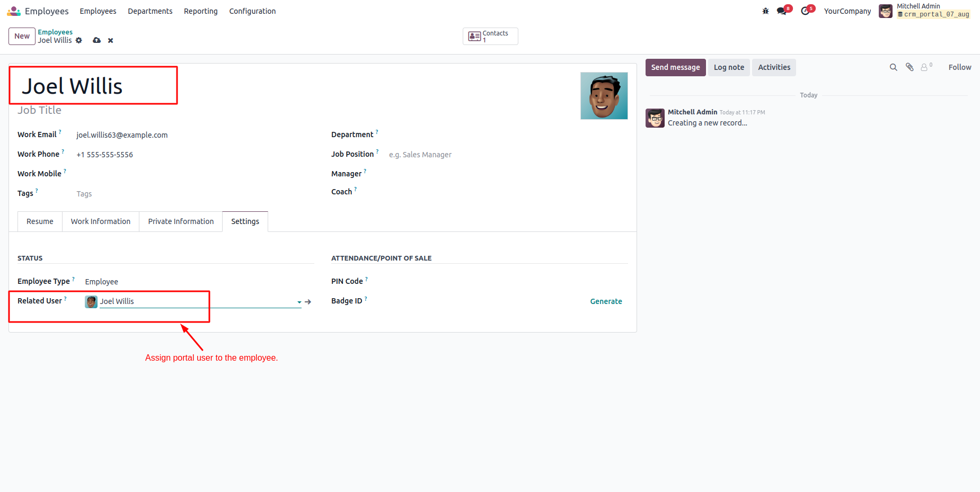Open the Configuration menu
Screen dimensions: 980x492
click(x=252, y=11)
